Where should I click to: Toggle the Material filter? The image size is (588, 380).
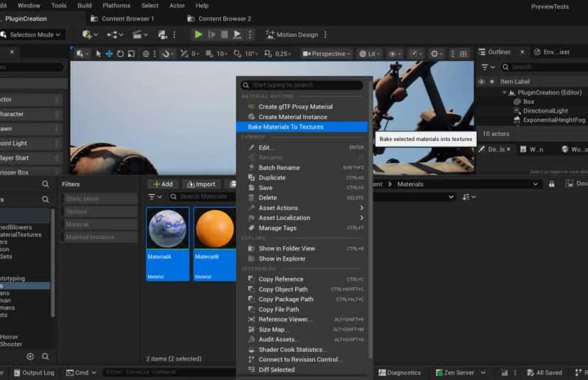tap(100, 225)
